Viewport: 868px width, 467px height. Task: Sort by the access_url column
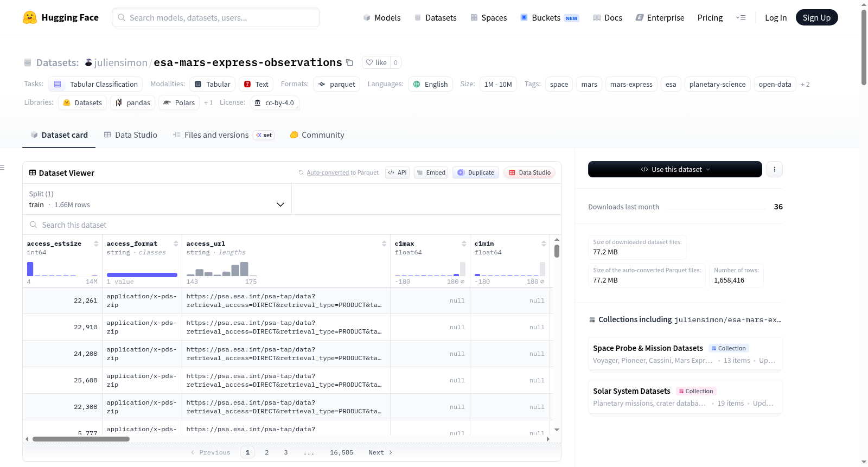[x=384, y=244]
